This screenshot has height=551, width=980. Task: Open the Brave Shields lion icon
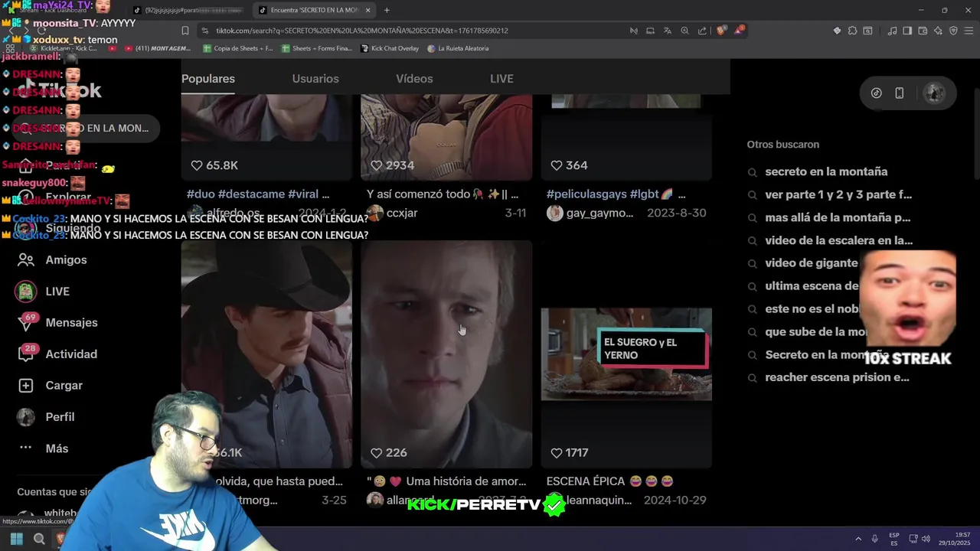click(x=721, y=31)
